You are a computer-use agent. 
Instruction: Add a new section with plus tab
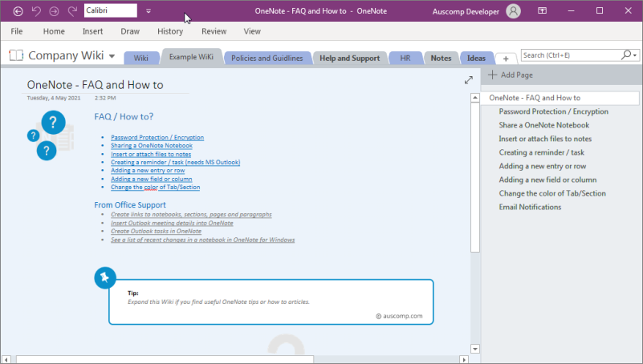click(x=506, y=59)
